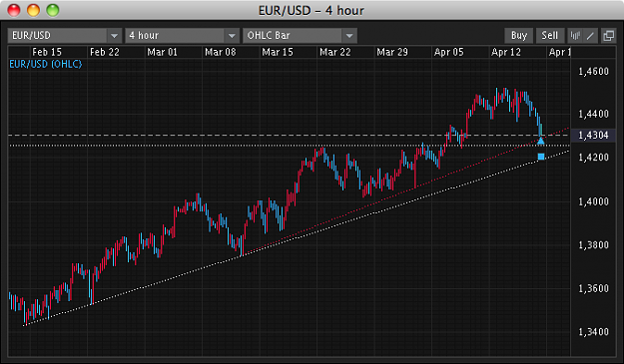Zoom the window with the green button
The height and width of the screenshot is (364, 624).
[53, 10]
